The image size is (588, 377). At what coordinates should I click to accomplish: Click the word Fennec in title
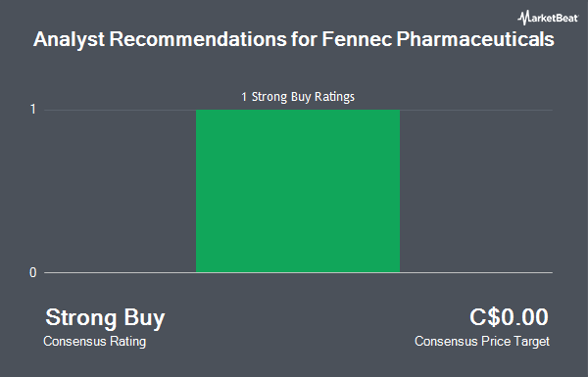357,39
